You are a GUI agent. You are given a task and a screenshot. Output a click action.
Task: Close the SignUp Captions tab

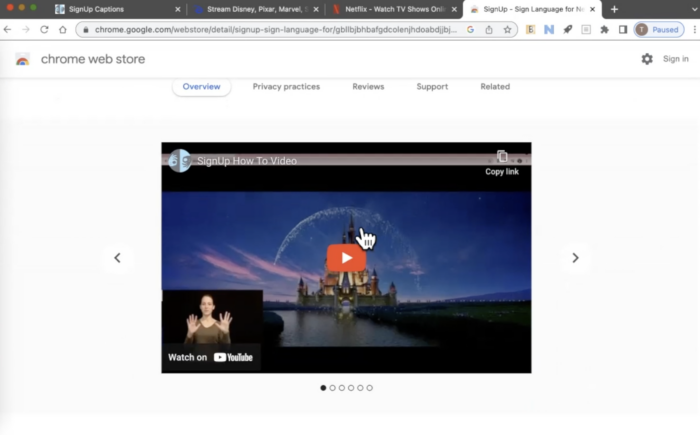click(x=178, y=9)
